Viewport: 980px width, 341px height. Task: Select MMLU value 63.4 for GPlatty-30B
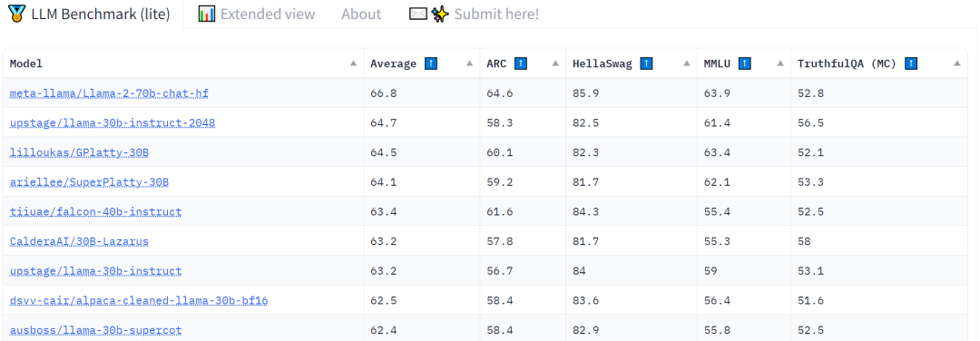(717, 152)
